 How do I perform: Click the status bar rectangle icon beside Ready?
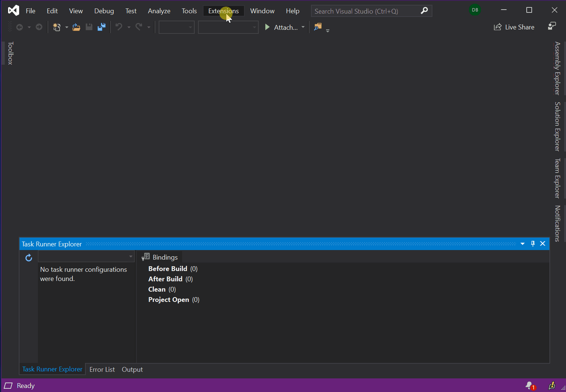click(x=8, y=386)
